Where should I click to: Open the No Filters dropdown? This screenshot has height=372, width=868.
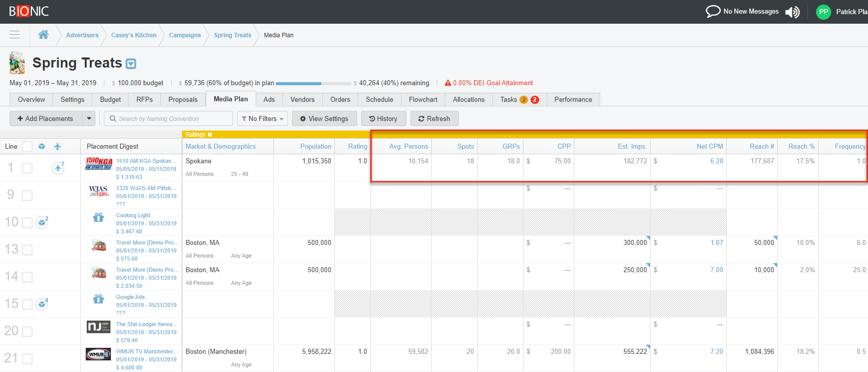coord(262,118)
